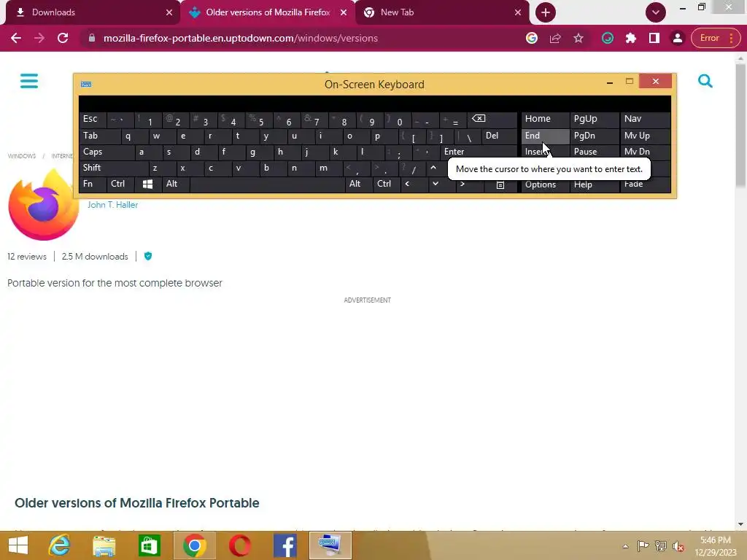This screenshot has width=747, height=560.
Task: Toggle left Alt key on keyboard
Action: pyautogui.click(x=176, y=184)
